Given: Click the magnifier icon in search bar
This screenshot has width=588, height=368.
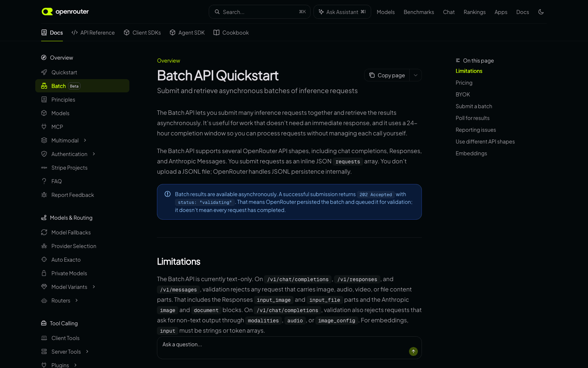Looking at the screenshot, I should pyautogui.click(x=217, y=12).
